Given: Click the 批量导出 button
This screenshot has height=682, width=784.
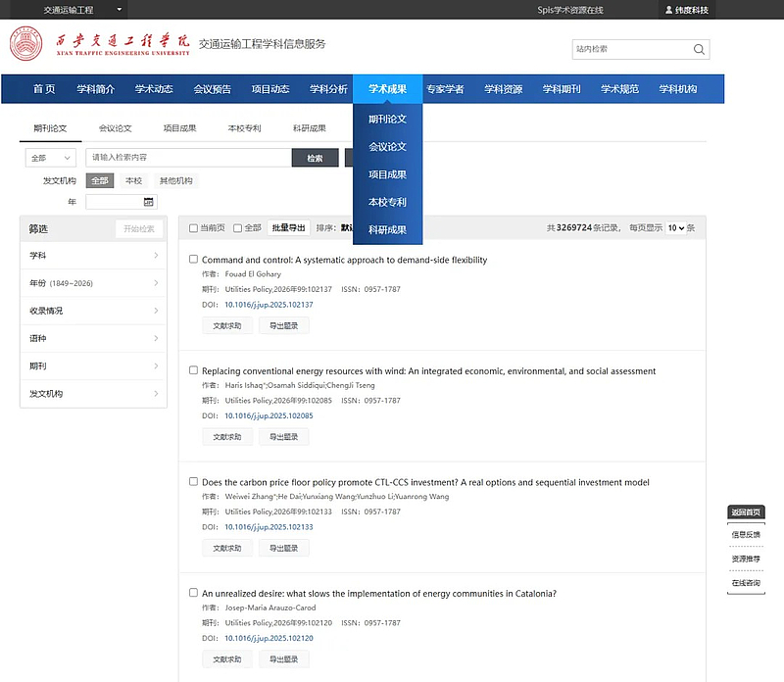Looking at the screenshot, I should (x=288, y=227).
